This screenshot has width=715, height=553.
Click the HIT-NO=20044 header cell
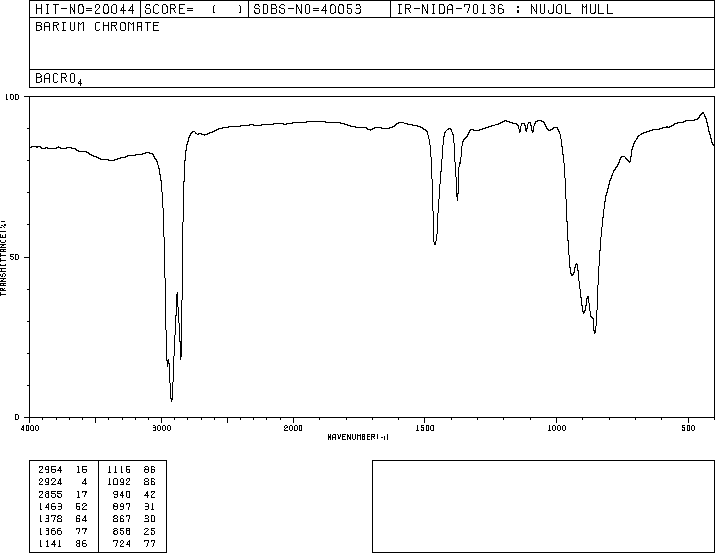click(x=85, y=9)
